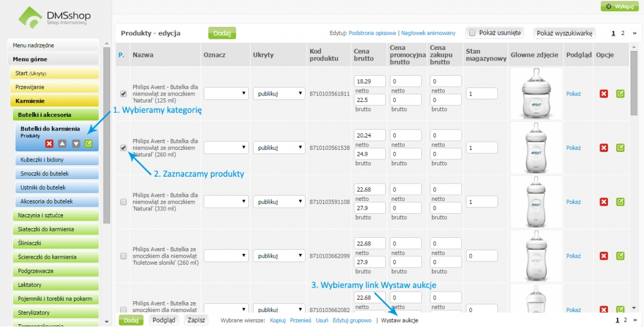Viewport: 644px width, 327px height.
Task: Select Smoczki do butelek category
Action: tap(57, 174)
